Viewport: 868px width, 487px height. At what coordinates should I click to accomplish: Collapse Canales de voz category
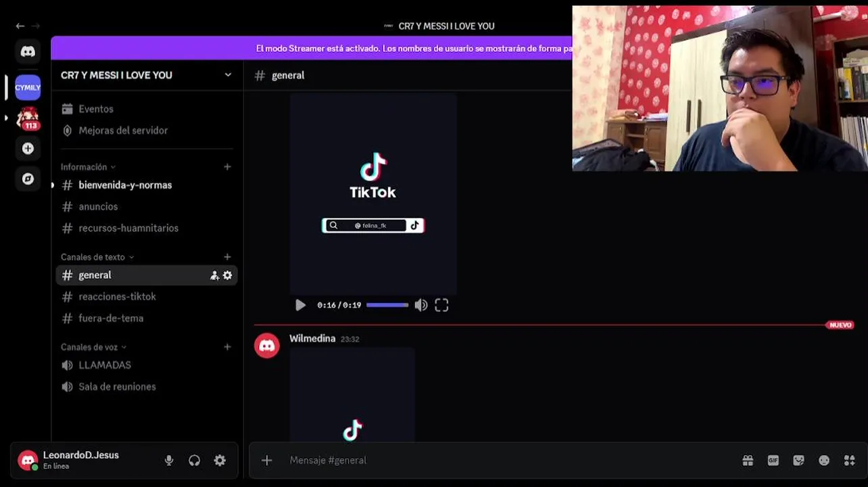click(x=93, y=347)
